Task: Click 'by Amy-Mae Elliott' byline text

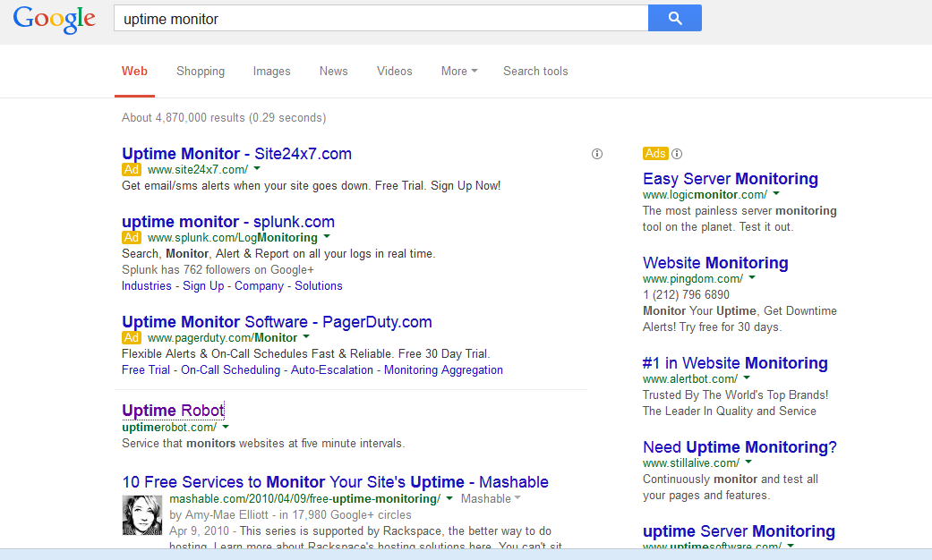Action: 218,515
